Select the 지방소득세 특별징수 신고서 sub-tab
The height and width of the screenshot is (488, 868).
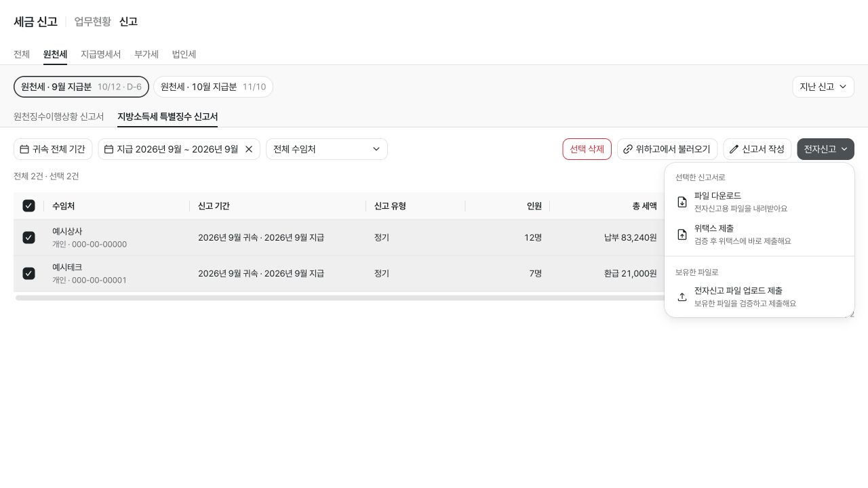coord(167,117)
